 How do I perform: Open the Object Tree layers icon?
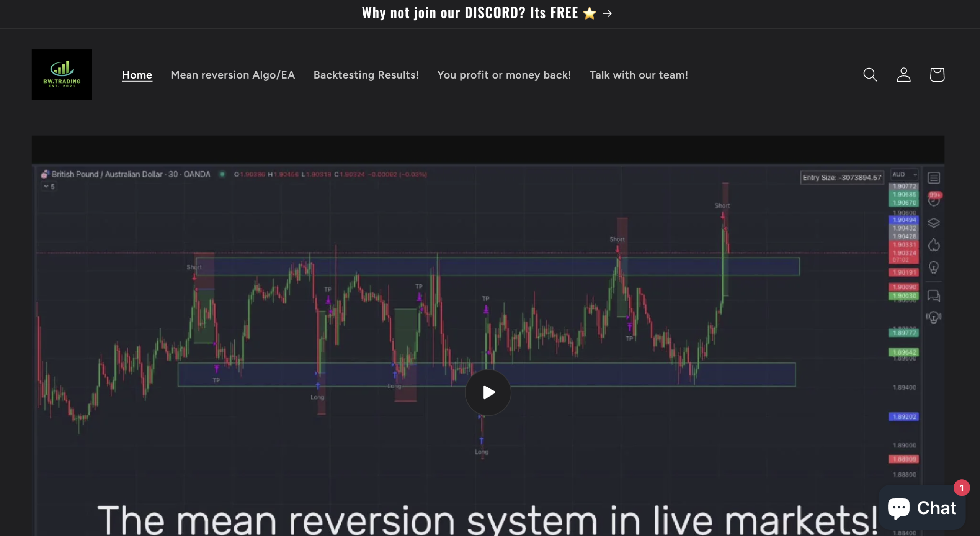coord(934,223)
